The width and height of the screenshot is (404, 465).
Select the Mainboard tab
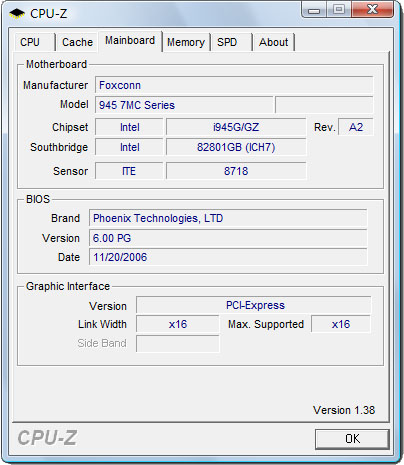[x=130, y=41]
